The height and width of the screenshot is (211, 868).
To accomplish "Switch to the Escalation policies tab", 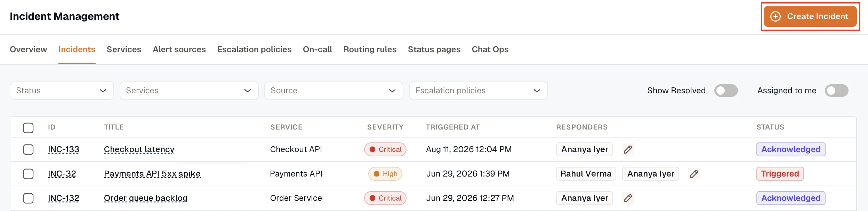I will 255,49.
